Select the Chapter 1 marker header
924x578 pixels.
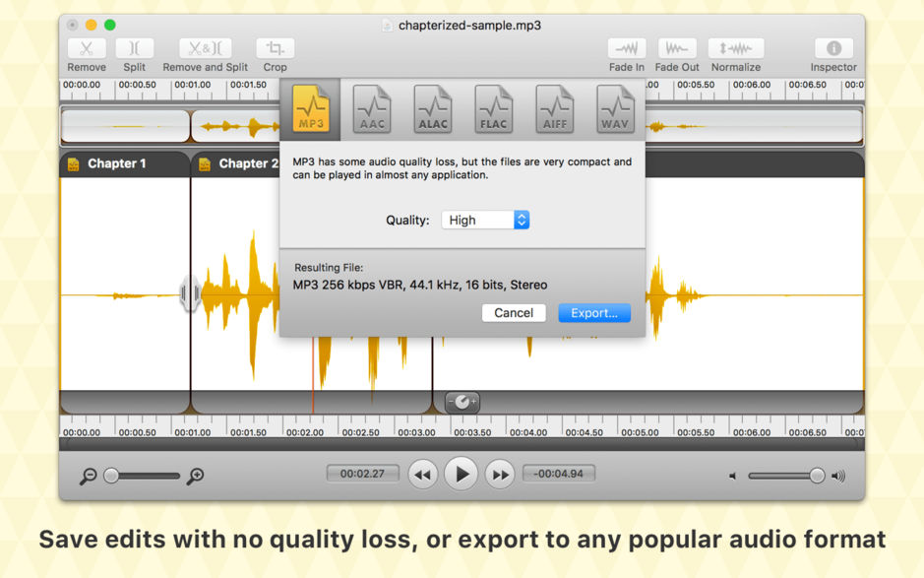117,163
